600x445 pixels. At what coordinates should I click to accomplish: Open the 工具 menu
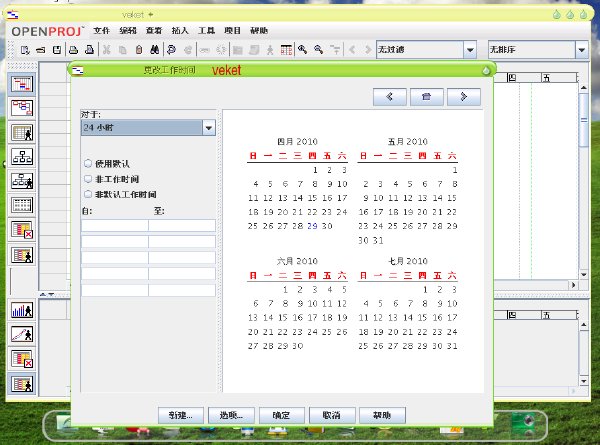(x=206, y=31)
